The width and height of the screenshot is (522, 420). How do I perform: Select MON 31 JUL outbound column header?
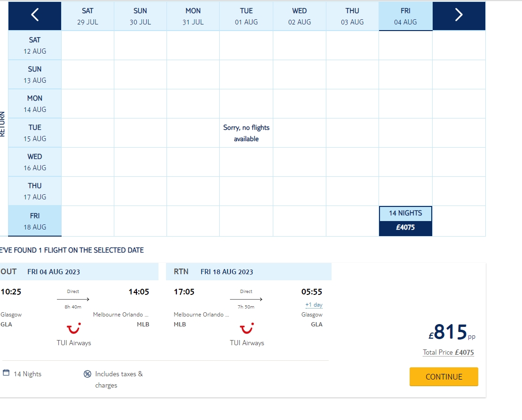click(x=193, y=16)
